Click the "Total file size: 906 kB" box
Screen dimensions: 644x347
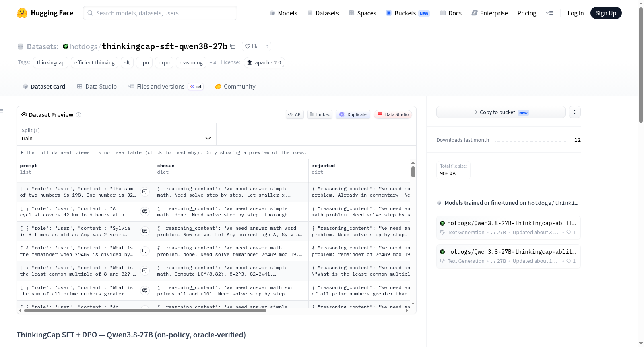click(454, 170)
